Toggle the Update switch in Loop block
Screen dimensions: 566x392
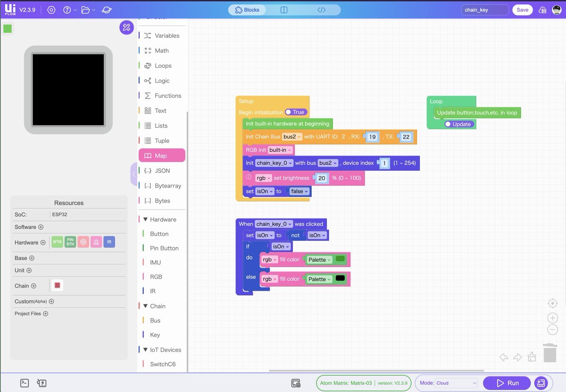[459, 124]
